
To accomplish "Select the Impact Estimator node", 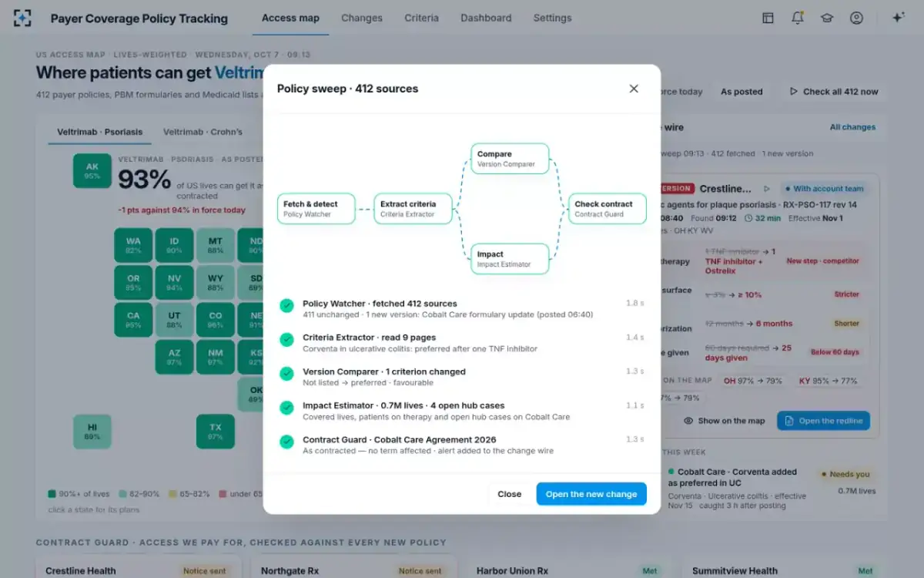I will pyautogui.click(x=510, y=259).
